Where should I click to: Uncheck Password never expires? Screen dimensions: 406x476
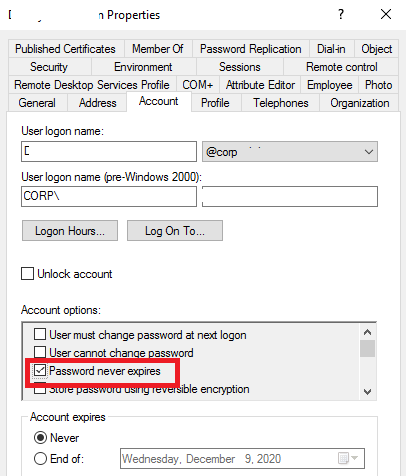click(x=40, y=371)
